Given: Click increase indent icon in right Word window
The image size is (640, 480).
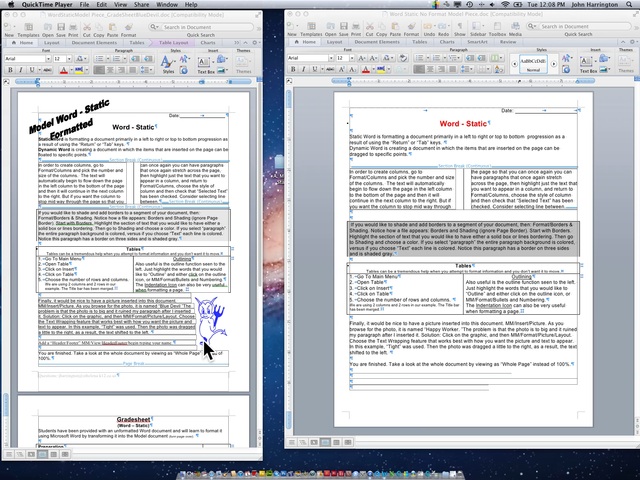Looking at the screenshot, I should (482, 58).
